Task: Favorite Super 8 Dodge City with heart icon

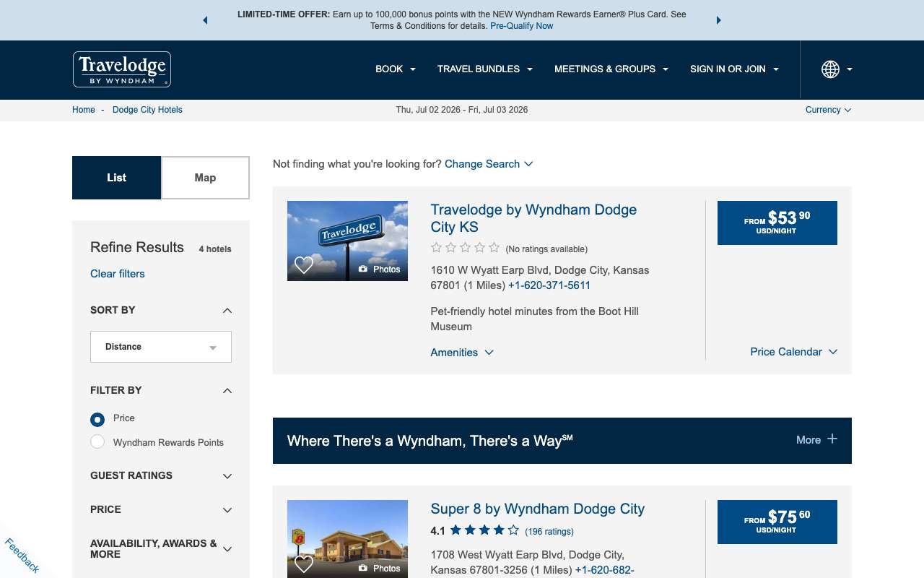Action: pyautogui.click(x=304, y=564)
